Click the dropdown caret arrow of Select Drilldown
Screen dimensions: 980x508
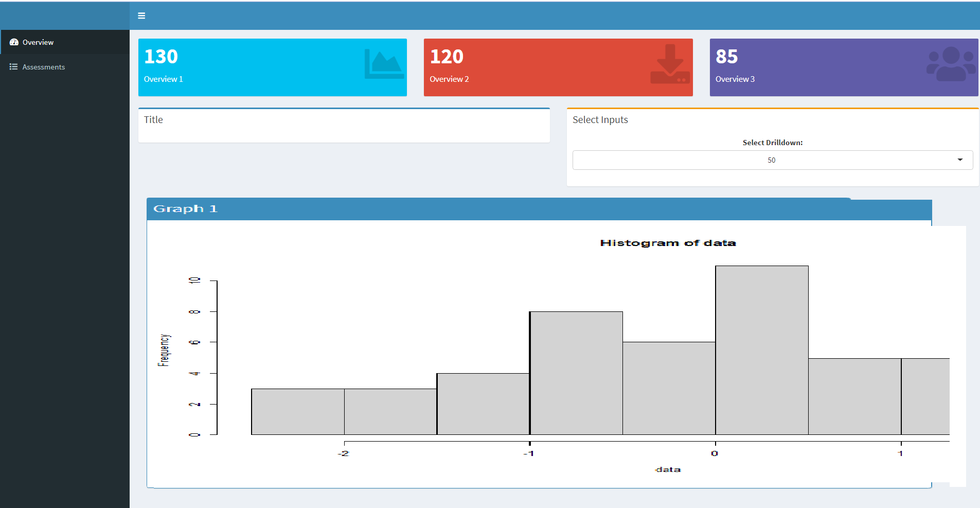click(960, 160)
